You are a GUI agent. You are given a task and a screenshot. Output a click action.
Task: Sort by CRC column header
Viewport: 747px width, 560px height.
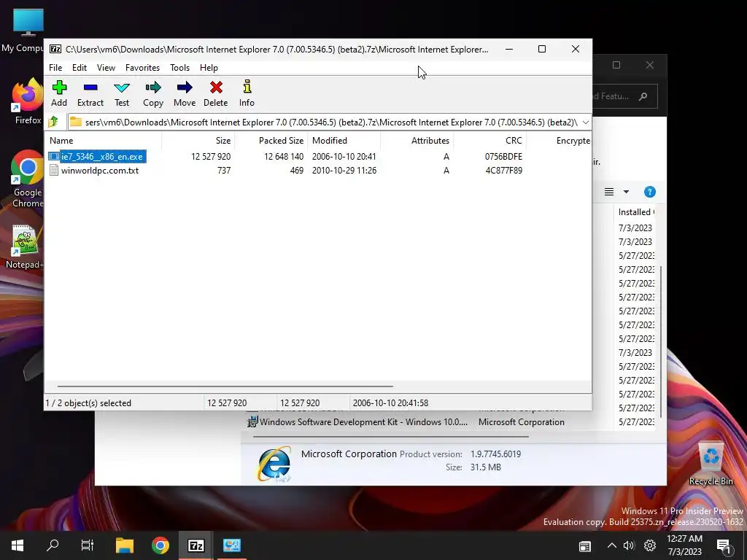click(x=489, y=141)
